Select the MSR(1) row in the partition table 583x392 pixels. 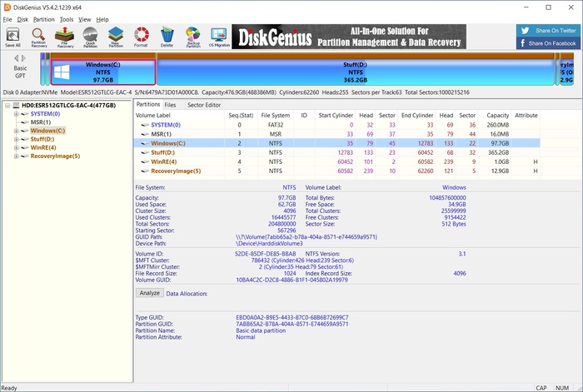click(x=336, y=134)
